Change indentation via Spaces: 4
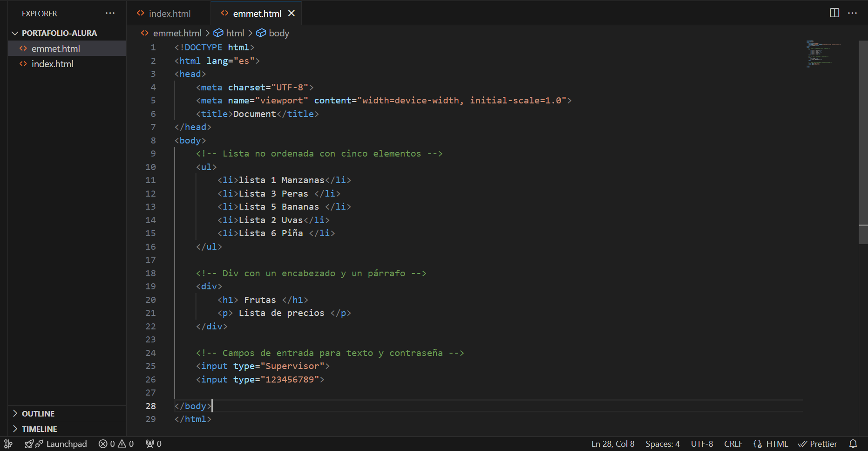 point(663,444)
